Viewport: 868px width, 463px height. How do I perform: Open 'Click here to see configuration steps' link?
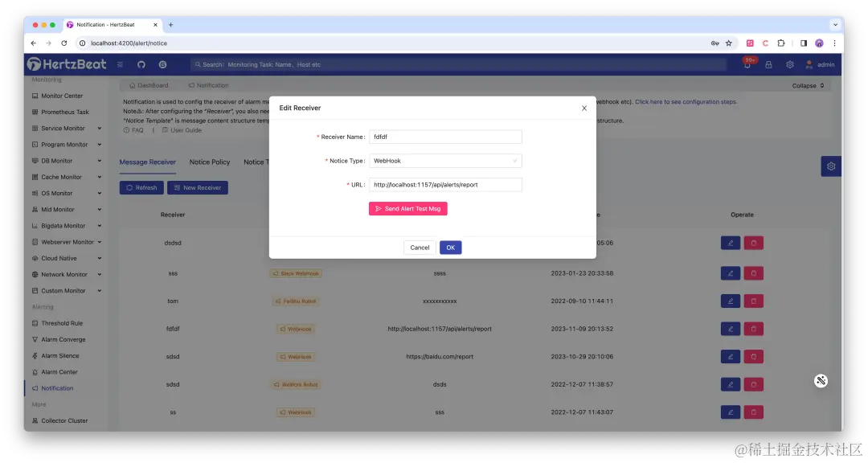[686, 102]
